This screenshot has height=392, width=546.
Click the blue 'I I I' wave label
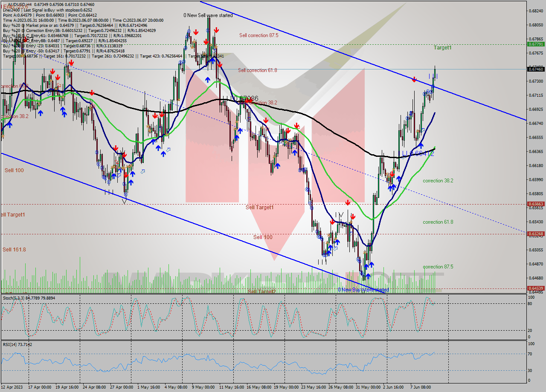tap(433, 77)
